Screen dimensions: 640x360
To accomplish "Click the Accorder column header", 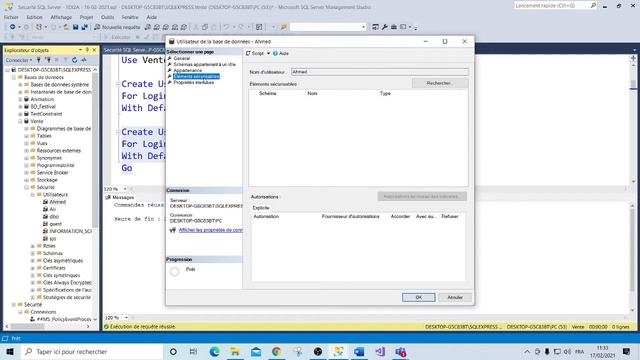I will tap(400, 216).
